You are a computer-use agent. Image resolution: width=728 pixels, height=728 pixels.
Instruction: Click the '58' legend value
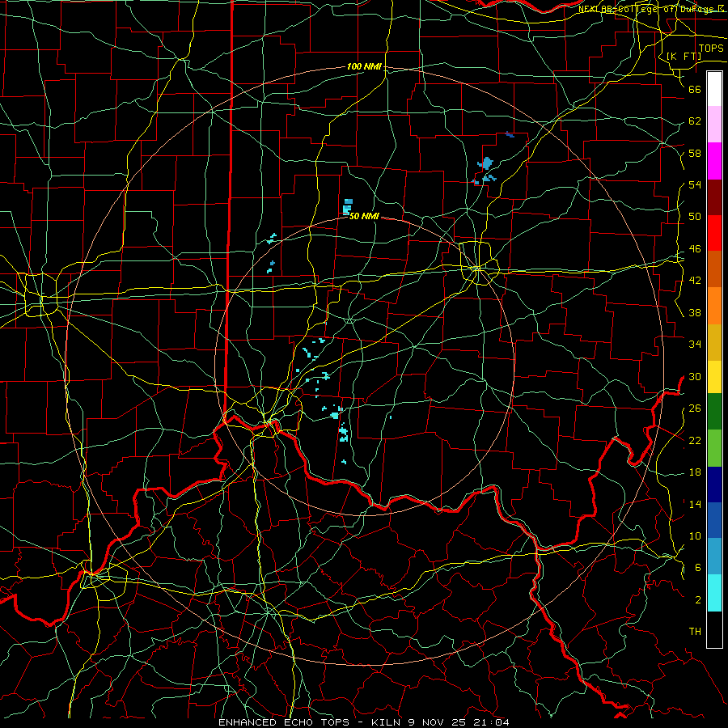[x=695, y=153]
